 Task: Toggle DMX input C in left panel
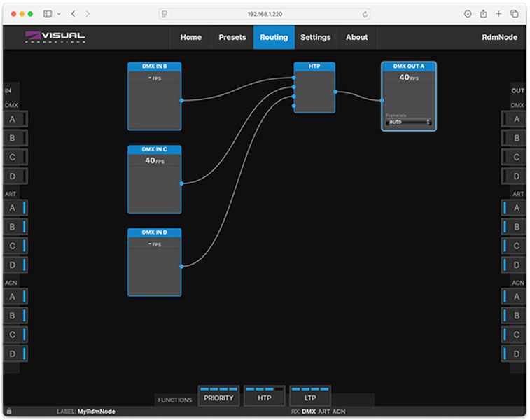pos(15,157)
